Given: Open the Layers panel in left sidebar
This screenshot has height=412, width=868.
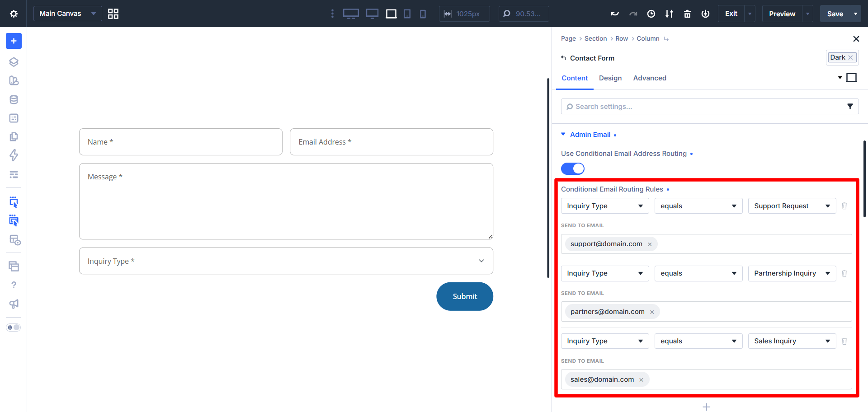Looking at the screenshot, I should [x=14, y=62].
